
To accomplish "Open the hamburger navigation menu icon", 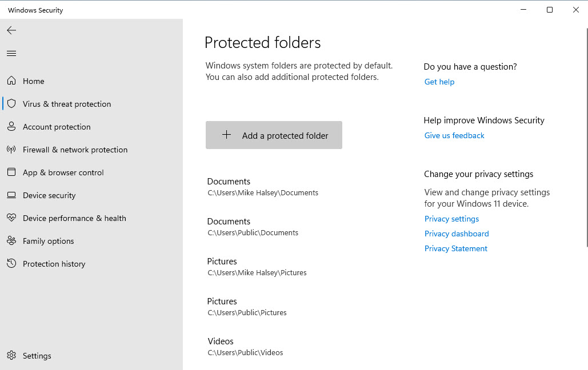I will 11,54.
